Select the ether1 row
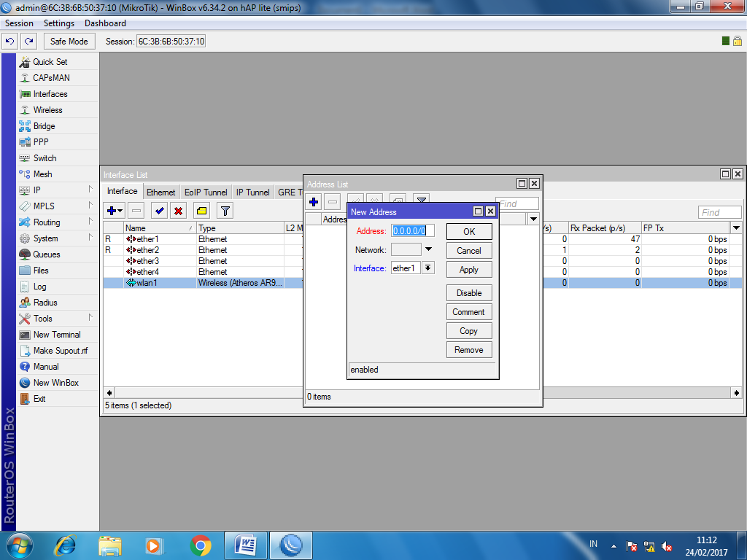 pyautogui.click(x=422, y=239)
